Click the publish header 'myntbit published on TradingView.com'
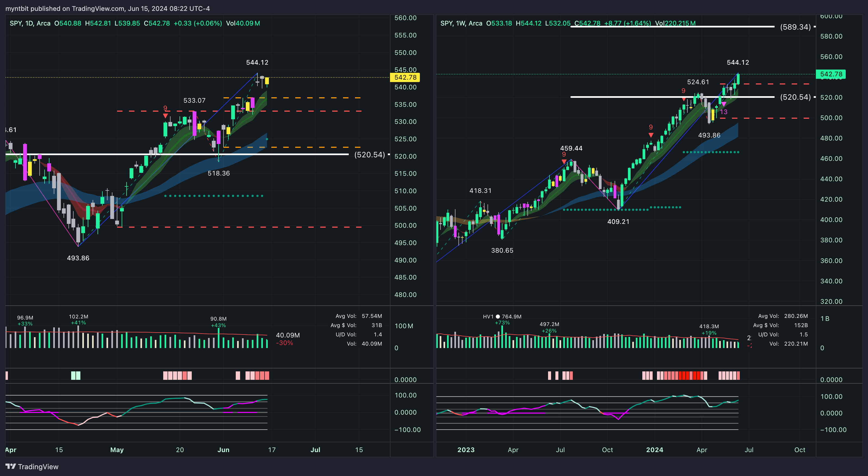 pos(64,8)
